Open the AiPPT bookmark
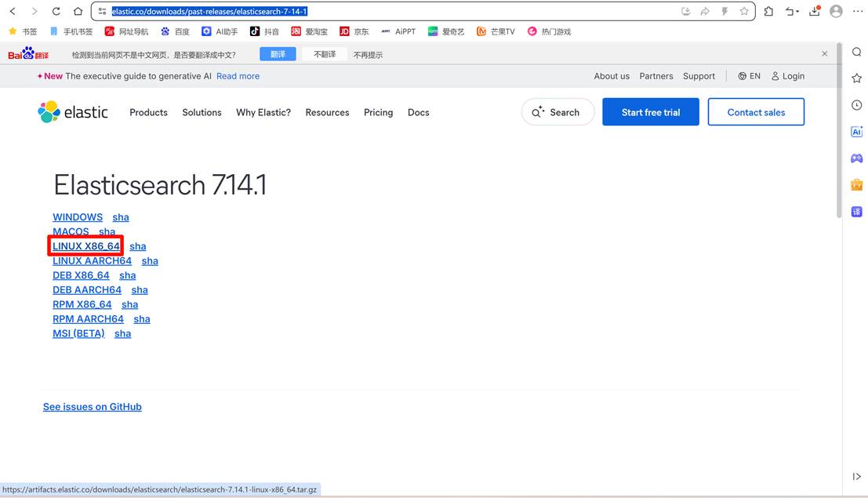The image size is (868, 498). 398,31
